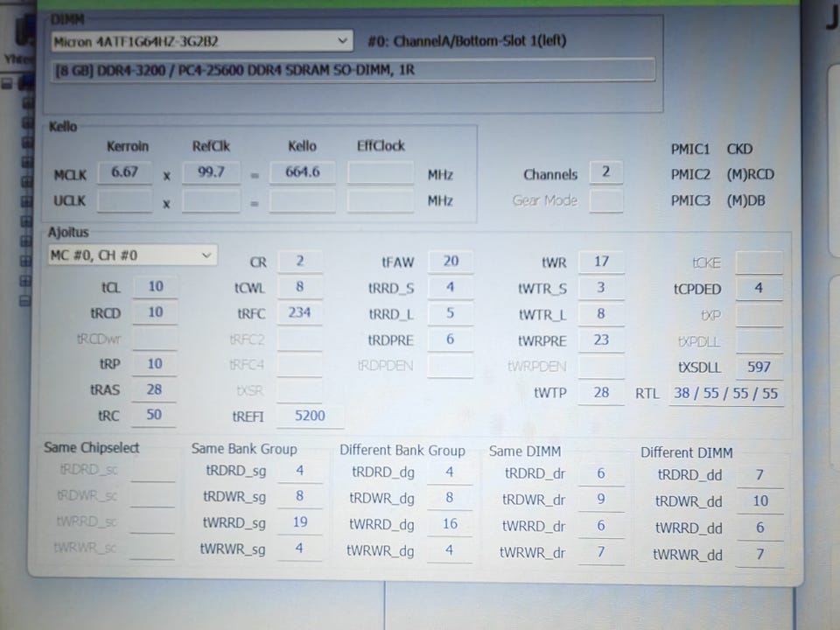Click the tWRRD_dr value field
Screen dimensions: 840x630
601,526
